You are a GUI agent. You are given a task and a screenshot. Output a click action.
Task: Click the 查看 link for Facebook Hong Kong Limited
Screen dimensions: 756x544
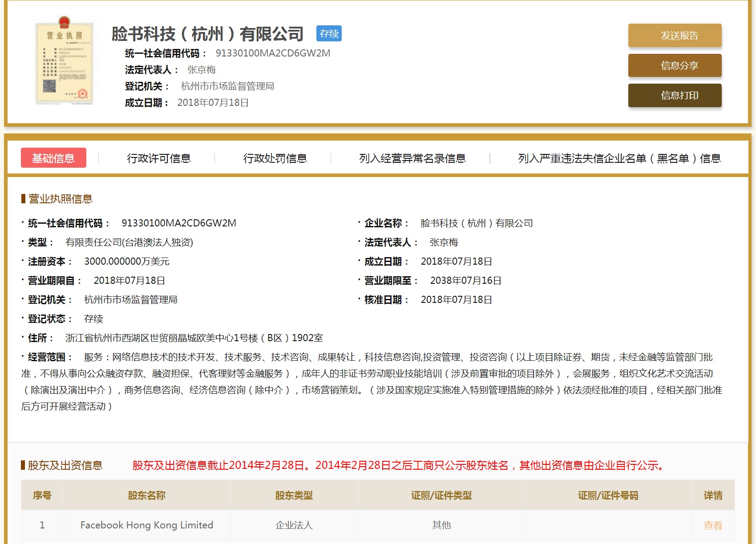[713, 525]
